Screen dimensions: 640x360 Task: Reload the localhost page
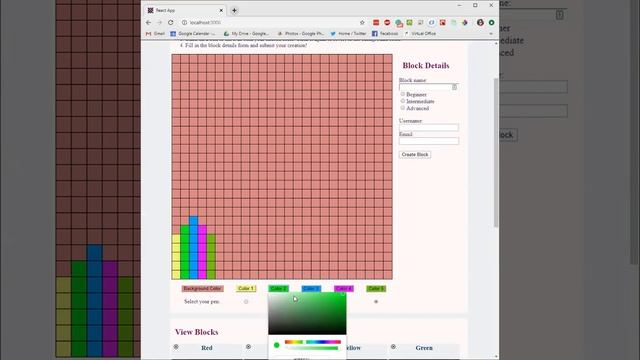pos(171,22)
